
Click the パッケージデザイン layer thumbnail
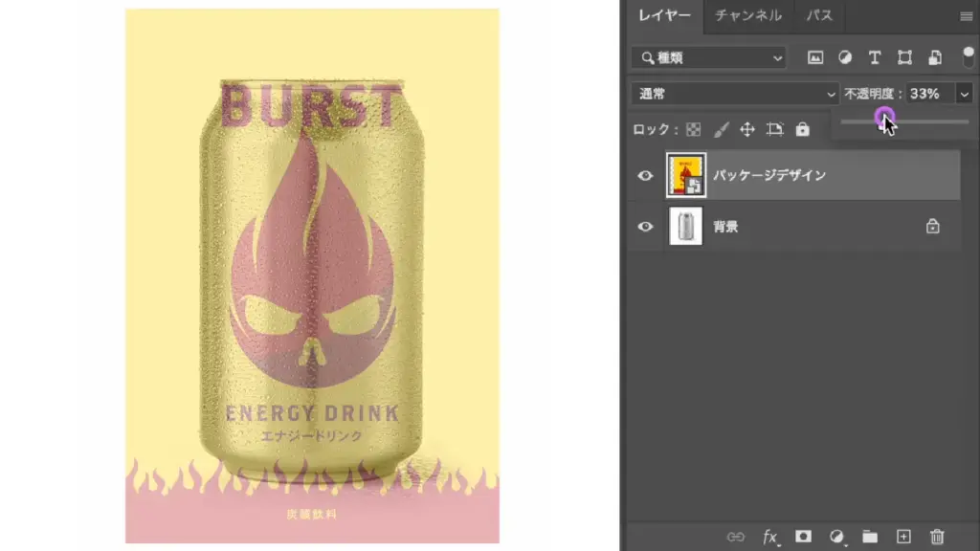tap(686, 176)
